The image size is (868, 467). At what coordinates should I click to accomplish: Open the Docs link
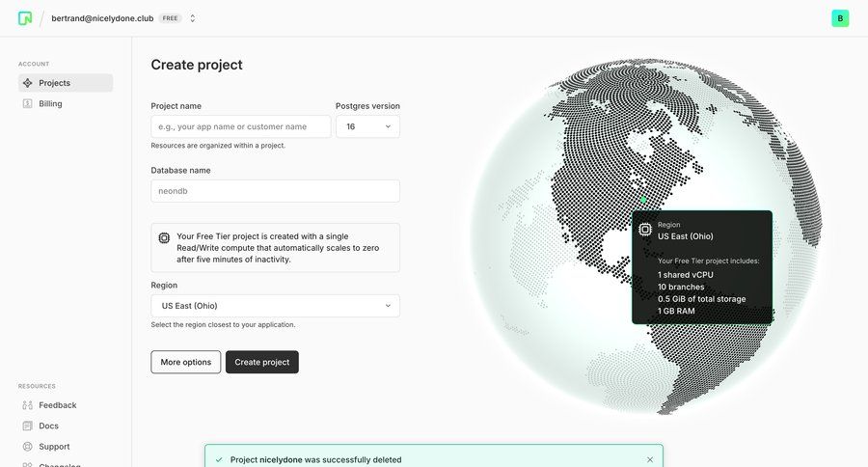(x=49, y=426)
